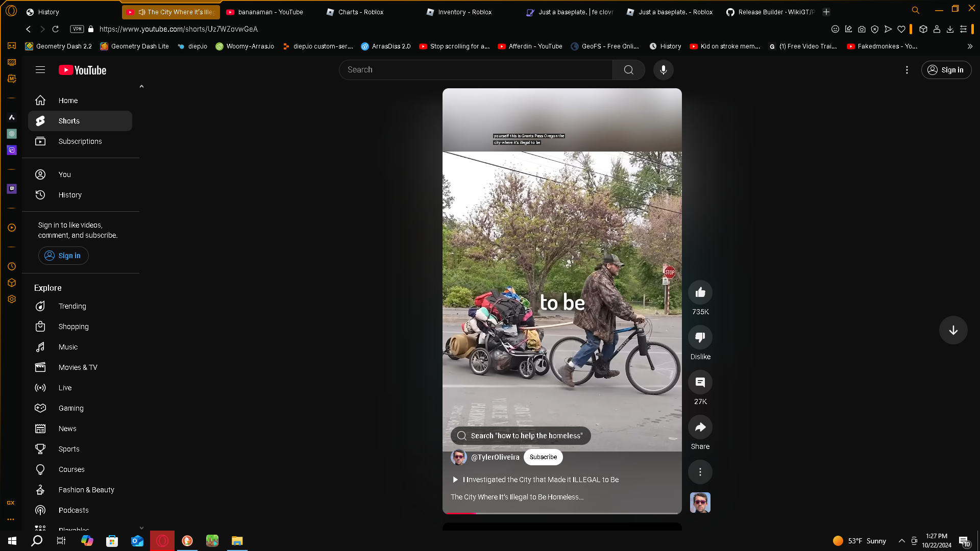Screen dimensions: 980x551
Task: Toggle the browser VPN badge
Action: point(77,29)
